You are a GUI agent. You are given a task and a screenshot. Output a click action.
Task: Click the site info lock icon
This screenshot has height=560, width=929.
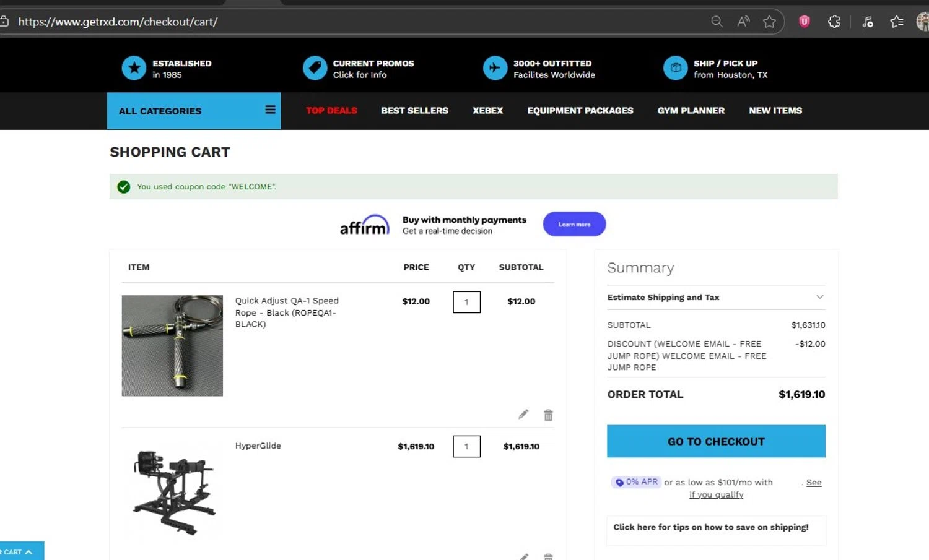(4, 22)
